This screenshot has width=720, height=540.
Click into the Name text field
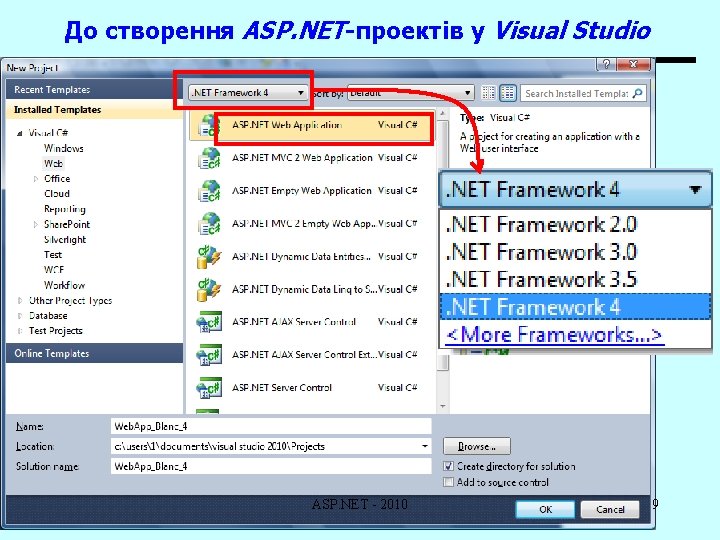click(271, 426)
